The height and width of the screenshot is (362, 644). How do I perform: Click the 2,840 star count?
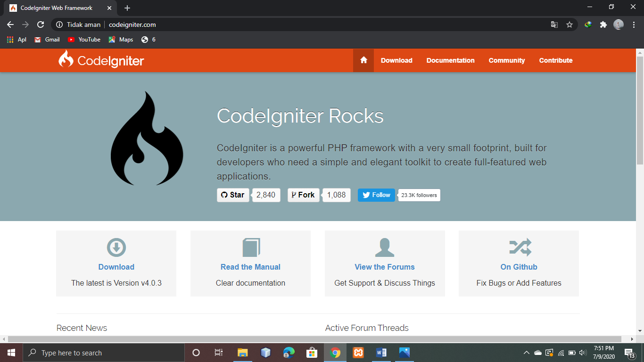point(266,195)
